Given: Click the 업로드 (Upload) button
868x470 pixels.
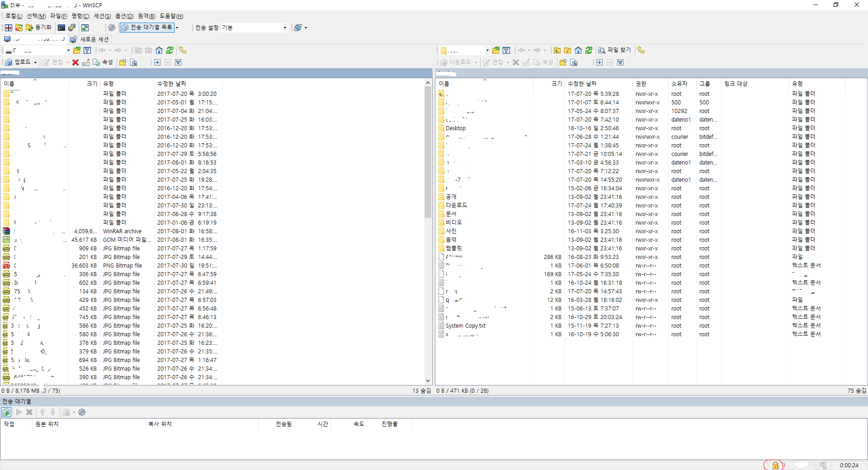Looking at the screenshot, I should [18, 62].
